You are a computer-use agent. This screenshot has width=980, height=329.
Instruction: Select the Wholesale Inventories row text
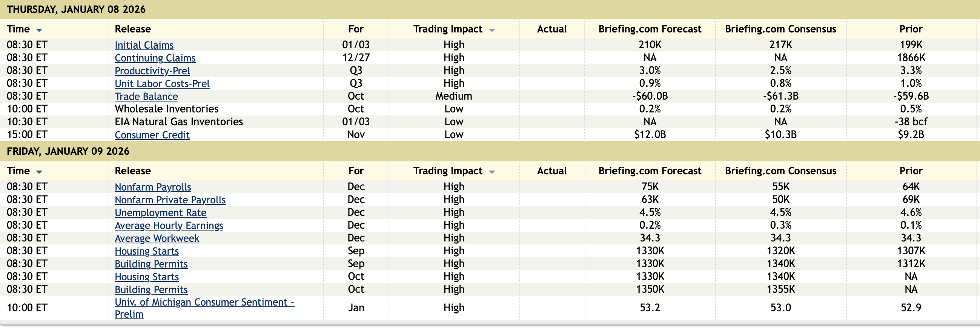[x=167, y=109]
